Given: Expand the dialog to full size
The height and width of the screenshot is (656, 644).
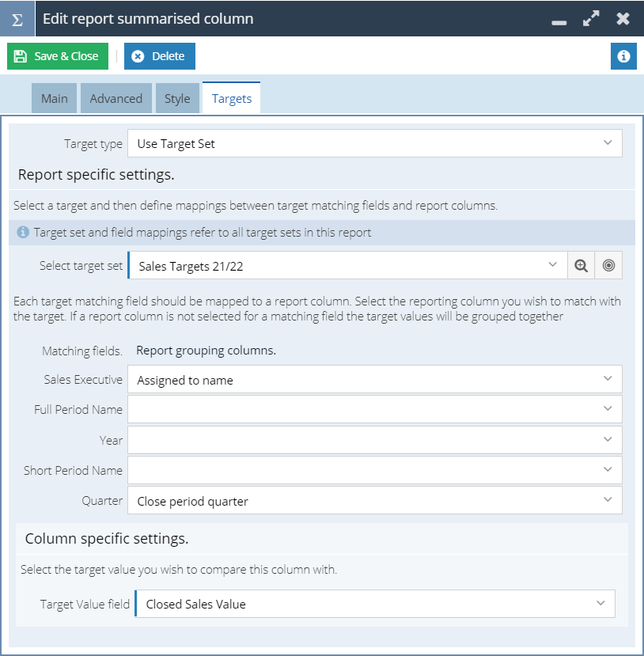Looking at the screenshot, I should click(591, 18).
